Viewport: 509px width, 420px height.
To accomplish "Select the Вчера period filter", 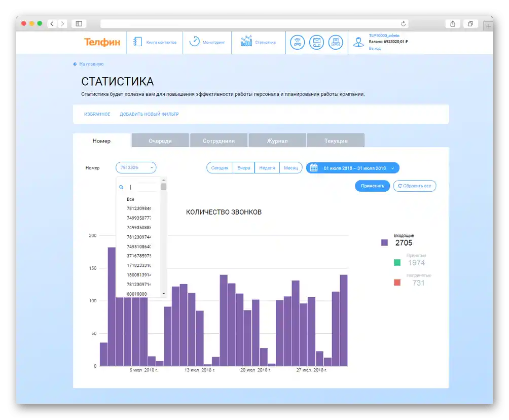I will click(x=243, y=167).
